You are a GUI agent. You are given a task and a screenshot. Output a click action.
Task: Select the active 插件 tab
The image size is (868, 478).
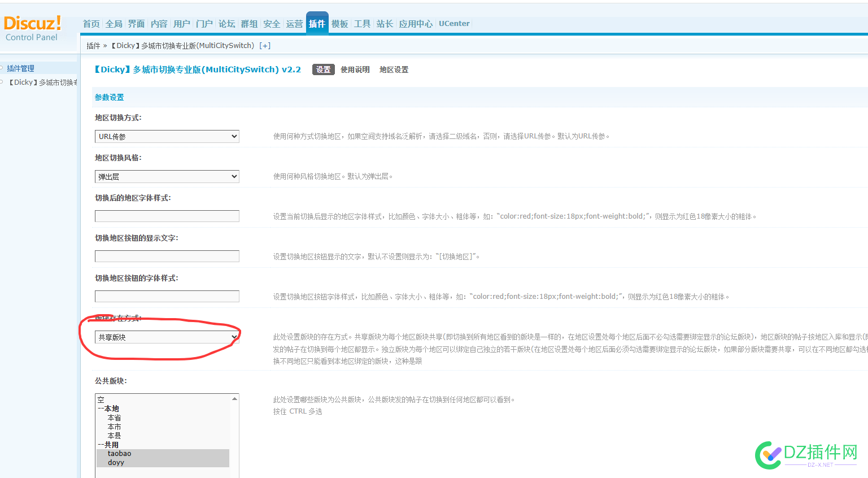pos(317,23)
